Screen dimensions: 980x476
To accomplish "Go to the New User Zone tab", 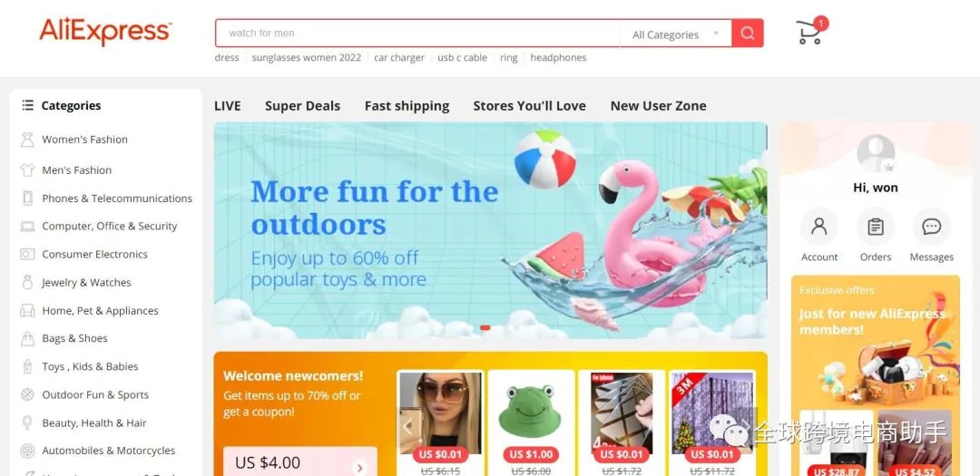I will pyautogui.click(x=658, y=106).
